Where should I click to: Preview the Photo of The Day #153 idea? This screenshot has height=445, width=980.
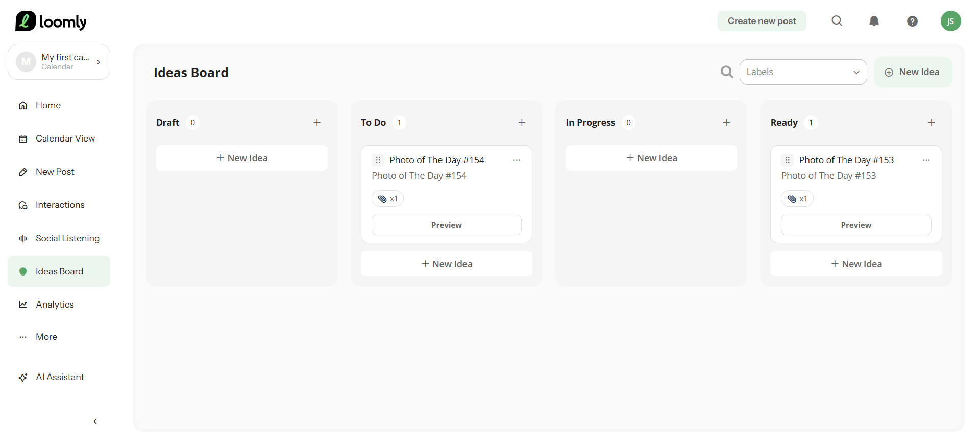(x=856, y=225)
